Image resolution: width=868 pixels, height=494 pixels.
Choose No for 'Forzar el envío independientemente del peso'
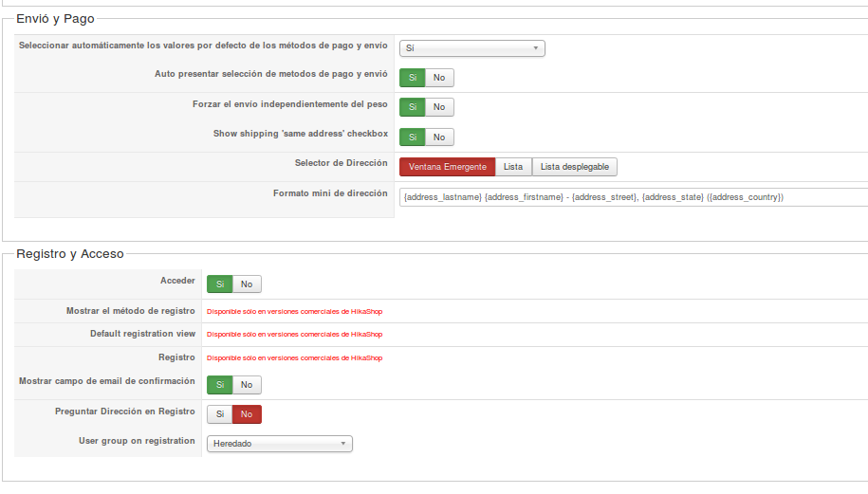[439, 107]
